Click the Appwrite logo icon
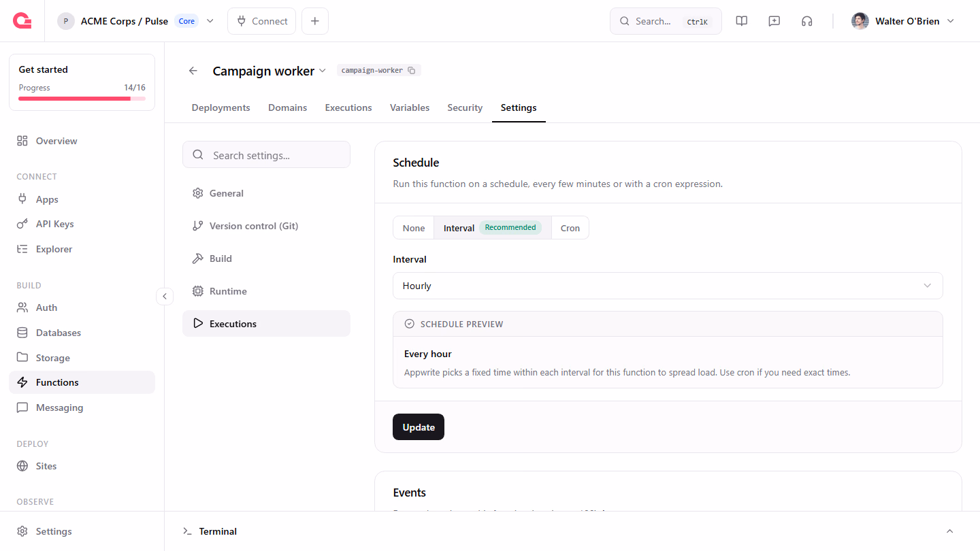 (x=22, y=21)
